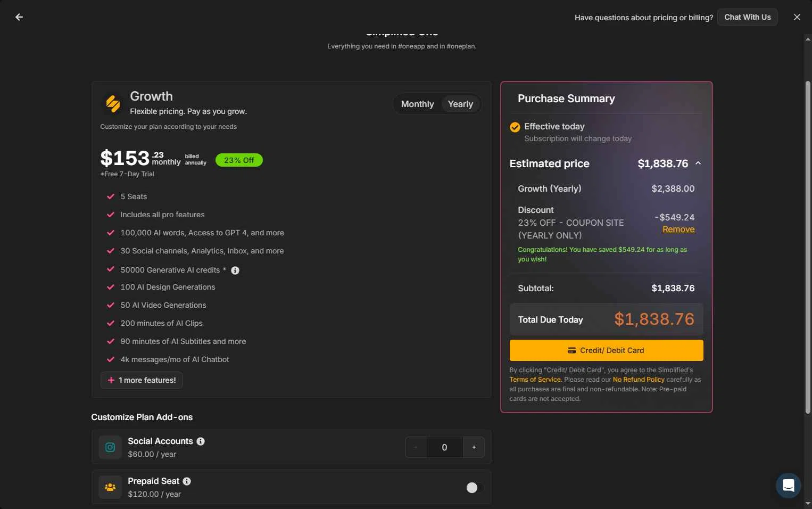Screen dimensions: 812x509
Task: Click the Customize Plan Add-ons heading
Action: tap(142, 417)
